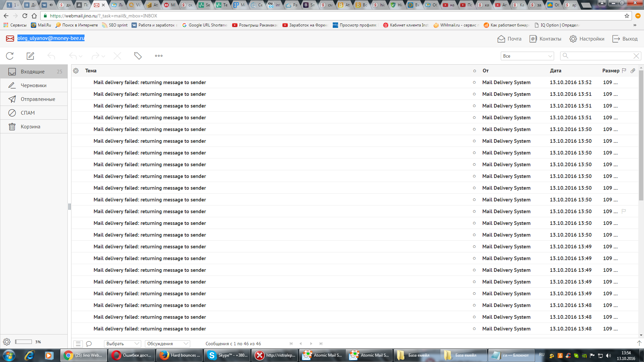The image size is (644, 362).
Task: Toggle unread dot on first message
Action: pos(474,82)
